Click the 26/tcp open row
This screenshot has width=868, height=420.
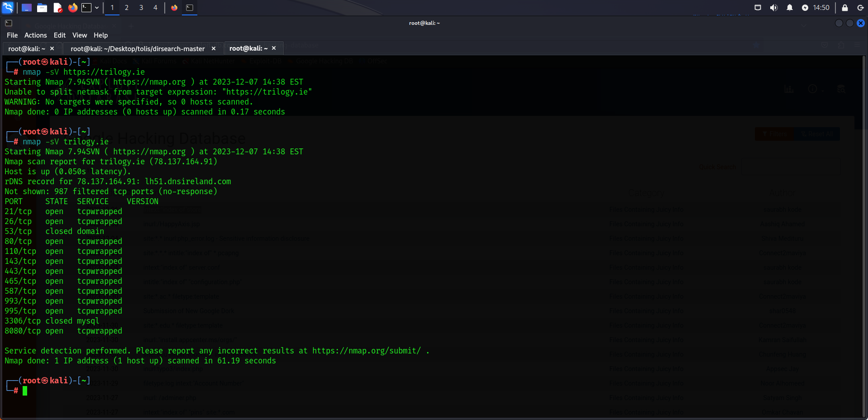pyautogui.click(x=63, y=221)
